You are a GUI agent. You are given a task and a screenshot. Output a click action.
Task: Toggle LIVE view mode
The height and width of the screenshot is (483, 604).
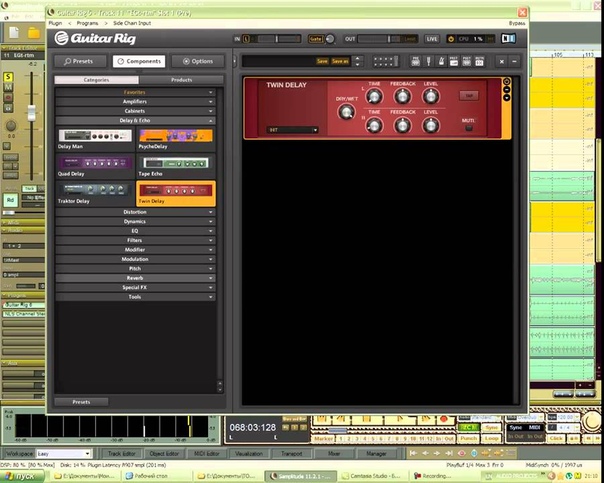pyautogui.click(x=432, y=39)
